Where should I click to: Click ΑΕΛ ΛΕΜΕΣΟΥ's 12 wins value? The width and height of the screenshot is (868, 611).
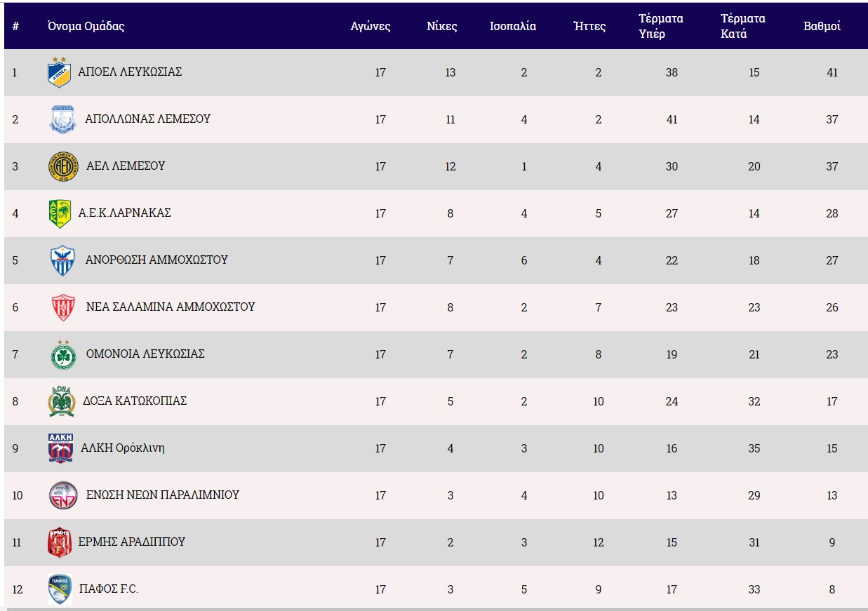pyautogui.click(x=450, y=166)
